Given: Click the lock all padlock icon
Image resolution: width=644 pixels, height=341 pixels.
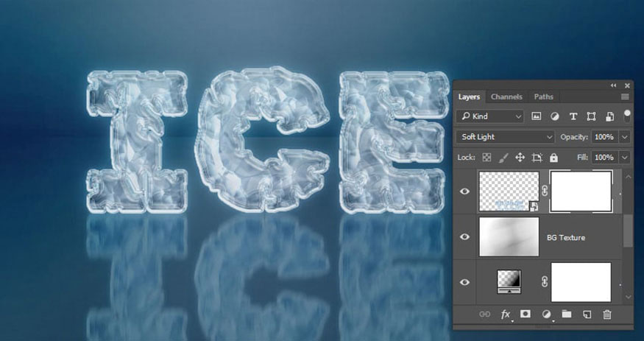Looking at the screenshot, I should tap(553, 158).
